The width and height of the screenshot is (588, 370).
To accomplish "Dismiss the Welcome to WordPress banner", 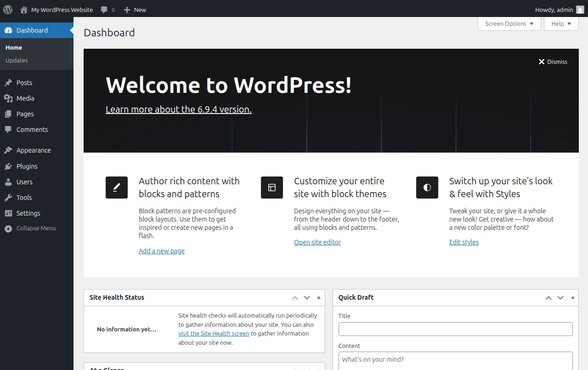I will 553,61.
